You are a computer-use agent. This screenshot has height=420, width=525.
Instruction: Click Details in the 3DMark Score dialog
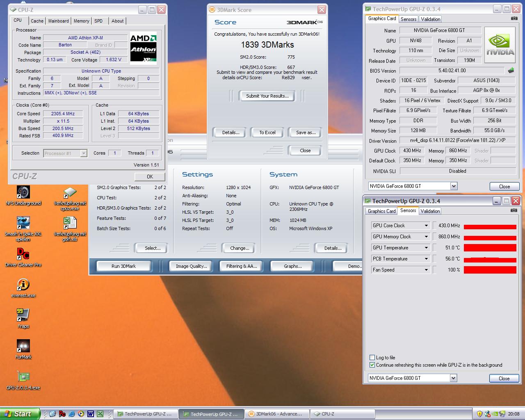[231, 132]
